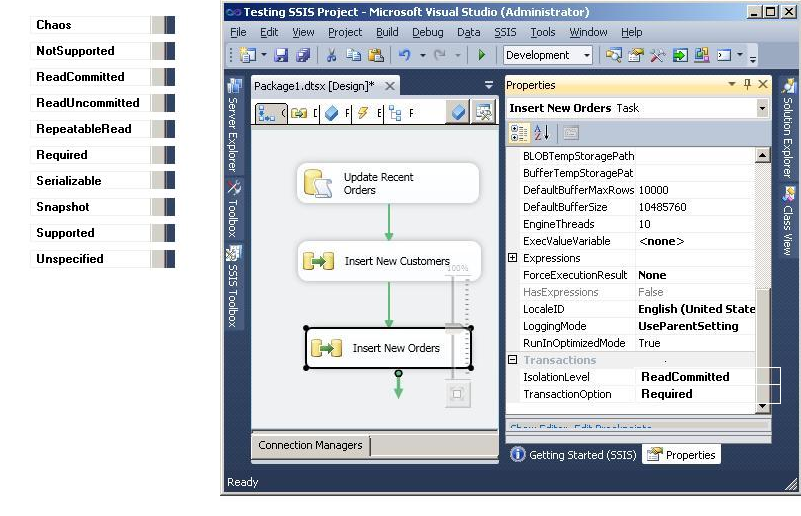801x516 pixels.
Task: Switch to the Package Explorer tab
Action: point(402,113)
